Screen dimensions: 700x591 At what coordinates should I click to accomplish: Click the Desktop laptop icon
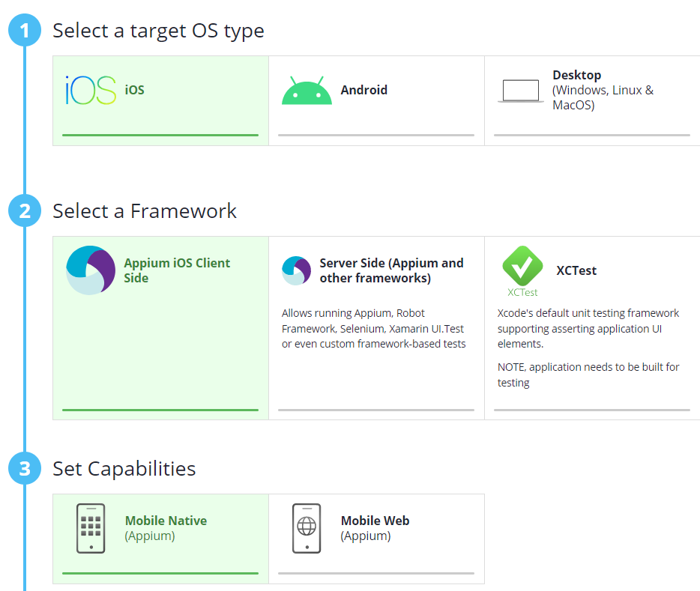click(x=520, y=91)
